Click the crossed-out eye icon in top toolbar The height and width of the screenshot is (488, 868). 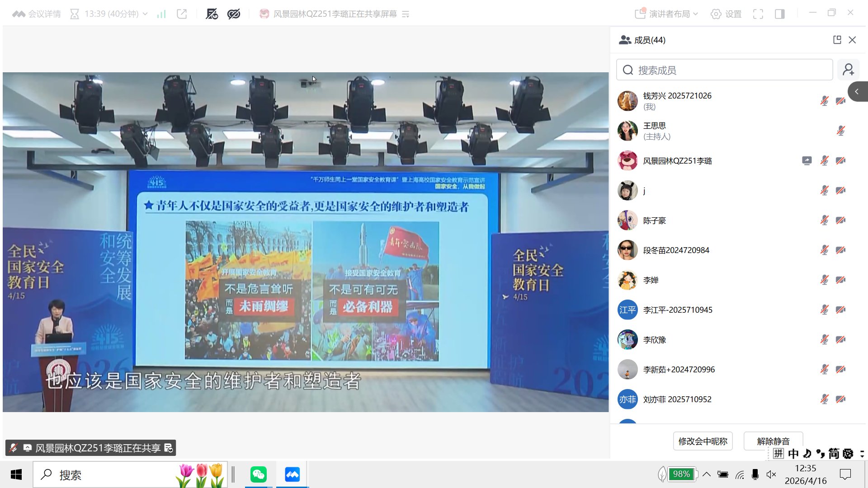[x=234, y=14]
